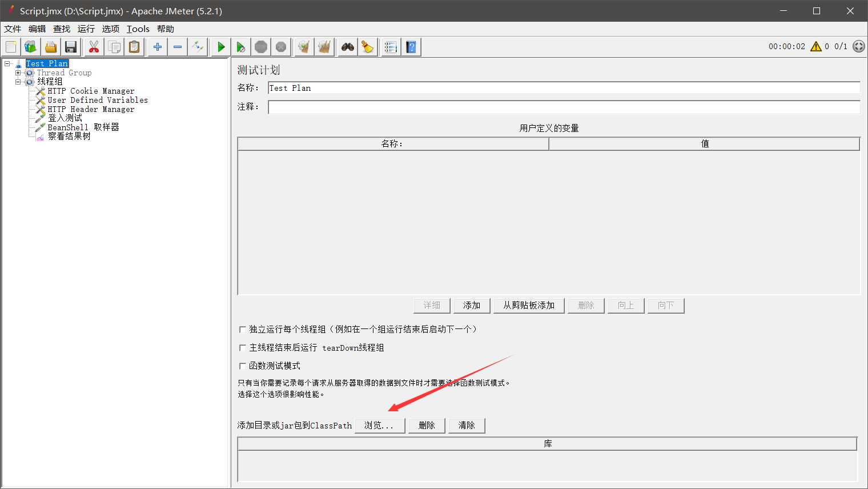Click the 清除 ClassPath button
Viewport: 868px width, 489px height.
click(x=467, y=426)
